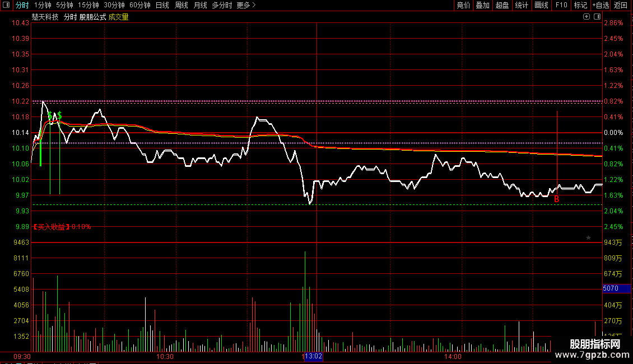Add the stock via +自选
The height and width of the screenshot is (364, 633).
click(x=601, y=5)
